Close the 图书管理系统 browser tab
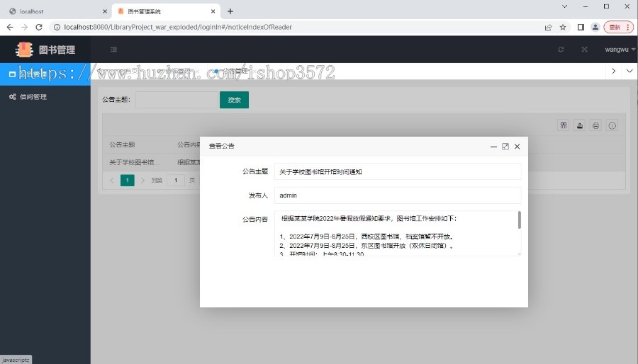 tap(213, 11)
